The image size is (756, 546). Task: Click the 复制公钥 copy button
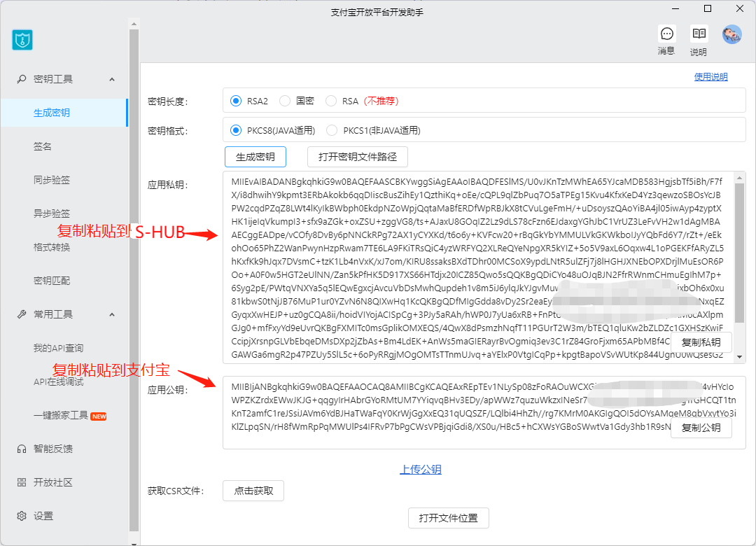[x=701, y=427]
